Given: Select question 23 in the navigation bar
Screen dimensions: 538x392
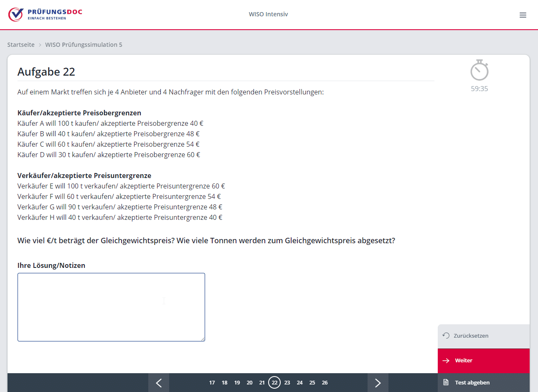Looking at the screenshot, I should (287, 383).
